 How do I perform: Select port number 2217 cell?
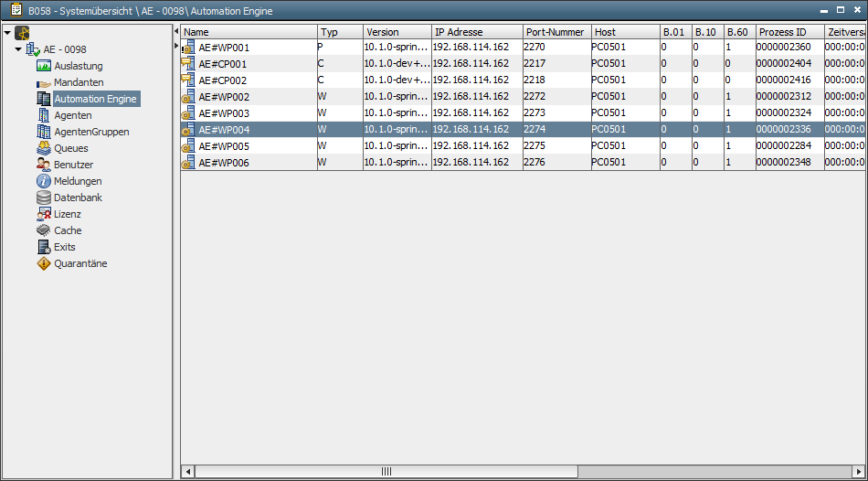pyautogui.click(x=557, y=64)
